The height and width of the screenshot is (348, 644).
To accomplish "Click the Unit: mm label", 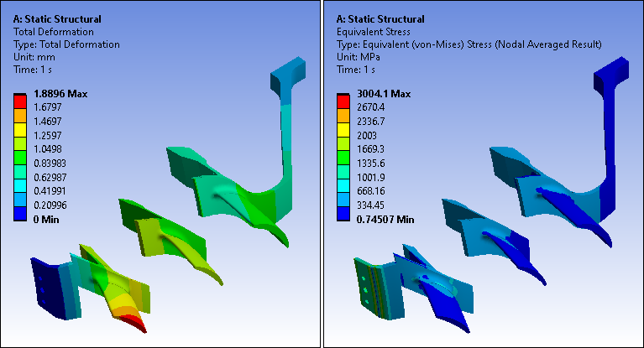I will pyautogui.click(x=34, y=57).
